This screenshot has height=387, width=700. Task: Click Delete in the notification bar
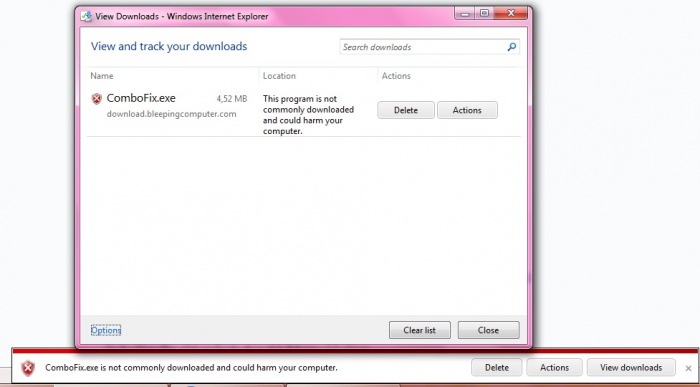point(496,368)
